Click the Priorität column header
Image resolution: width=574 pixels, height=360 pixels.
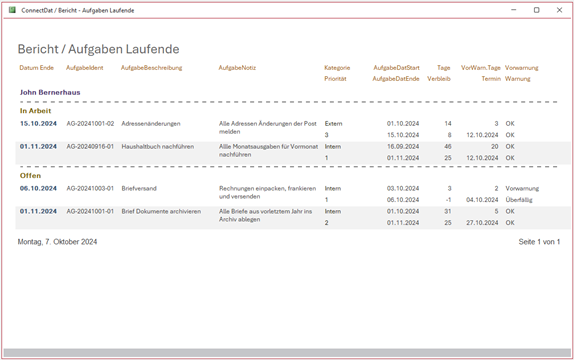click(x=335, y=79)
